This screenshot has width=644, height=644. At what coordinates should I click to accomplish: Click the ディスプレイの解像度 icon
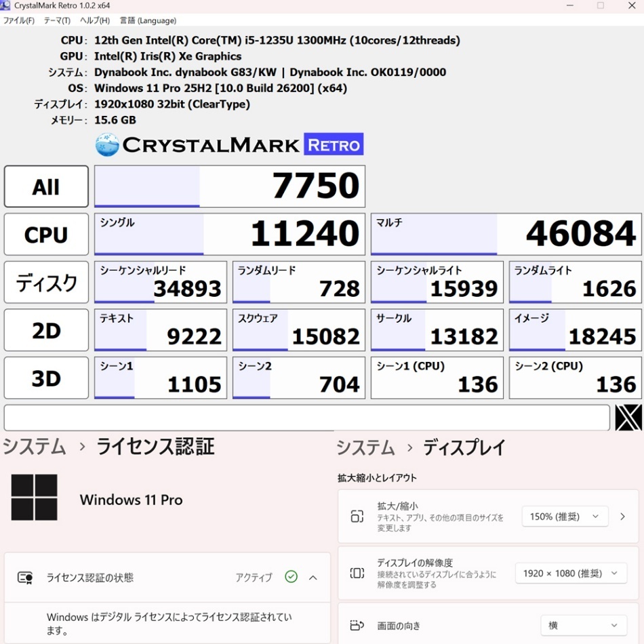tap(357, 573)
